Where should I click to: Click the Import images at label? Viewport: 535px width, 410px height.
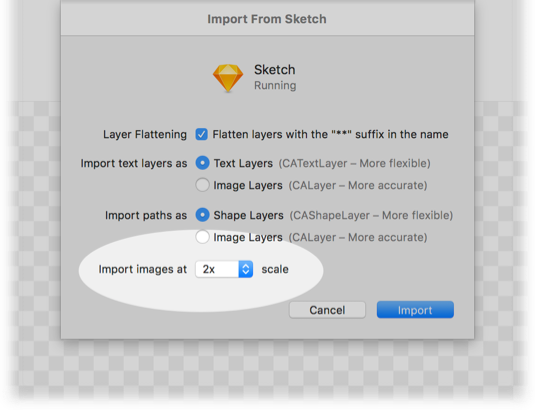click(x=143, y=269)
